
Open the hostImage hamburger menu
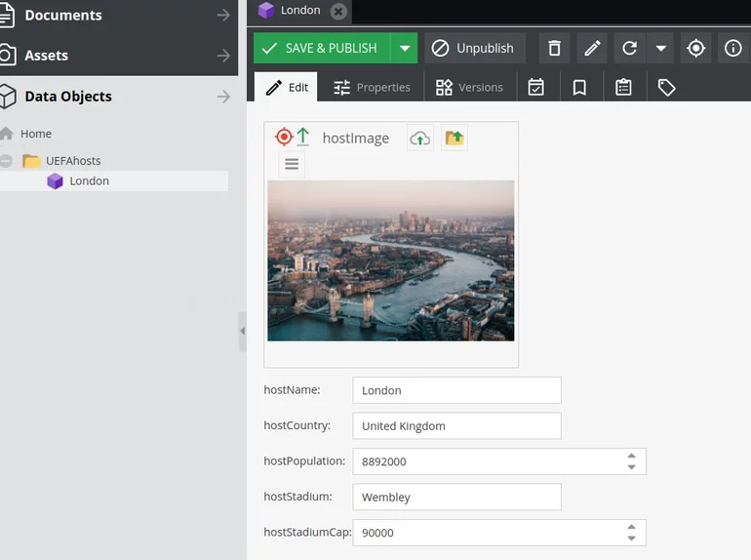[x=292, y=164]
